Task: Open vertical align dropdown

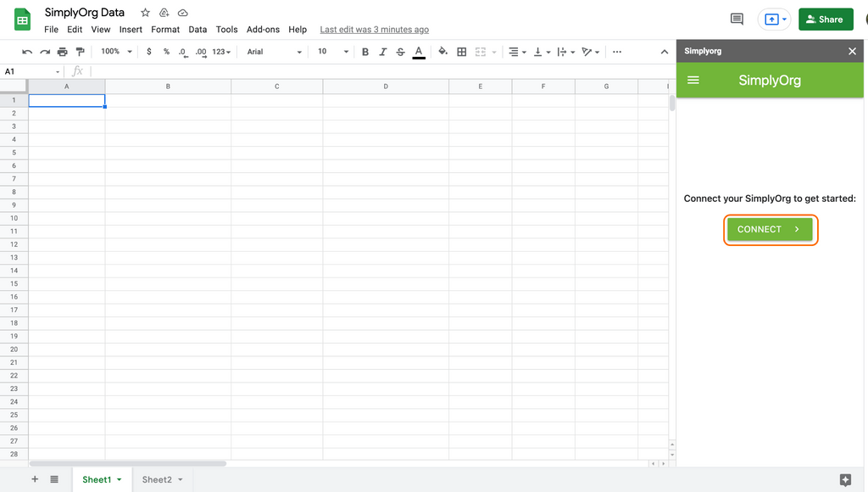Action: click(542, 52)
